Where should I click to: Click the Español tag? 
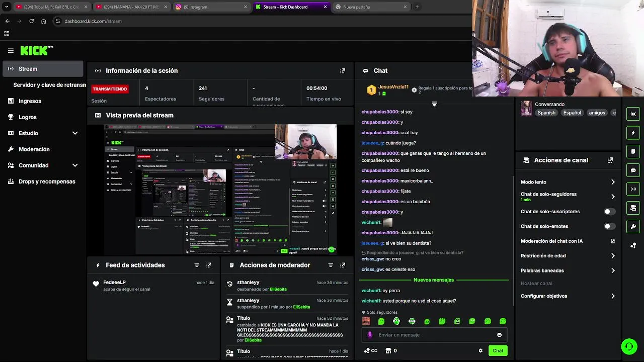tap(572, 113)
